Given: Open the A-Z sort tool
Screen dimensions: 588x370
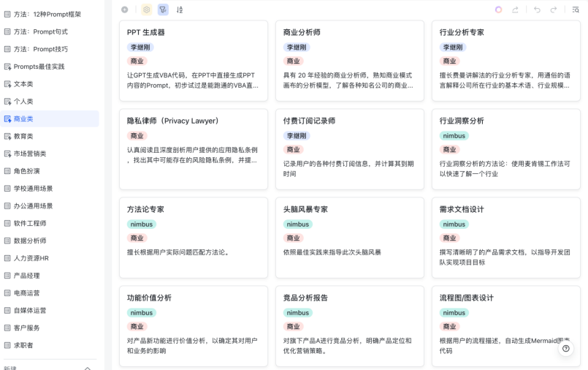Looking at the screenshot, I should coord(180,10).
